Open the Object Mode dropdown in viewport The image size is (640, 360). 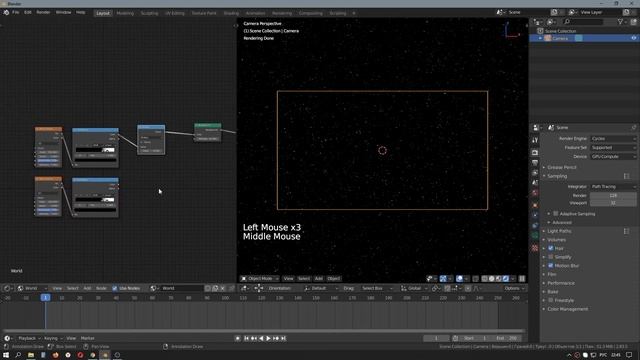(x=260, y=279)
